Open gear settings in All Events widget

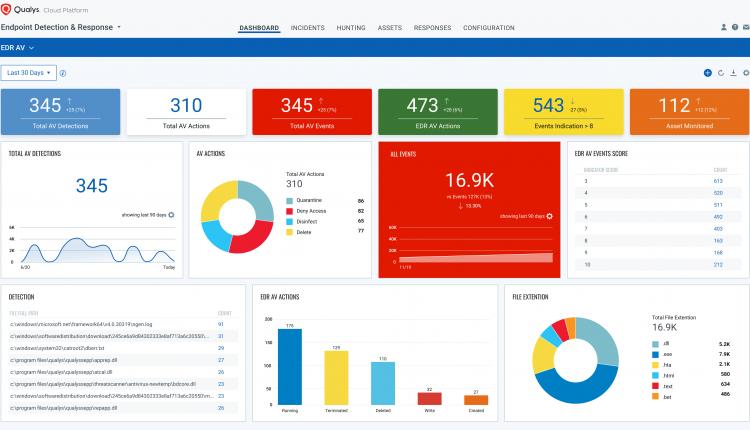(550, 216)
